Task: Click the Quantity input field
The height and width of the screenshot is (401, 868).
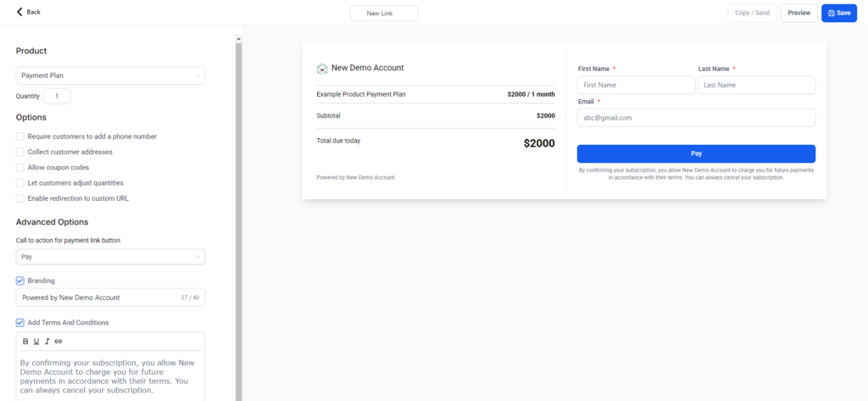Action: point(57,96)
